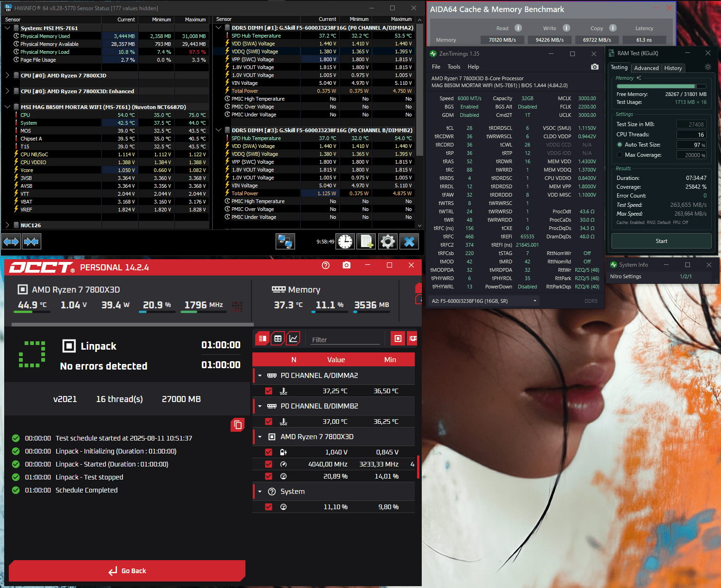This screenshot has width=721, height=588.
Task: Toggle checkbox for DIMMB2 temperature 37,00 °C
Action: click(x=269, y=422)
